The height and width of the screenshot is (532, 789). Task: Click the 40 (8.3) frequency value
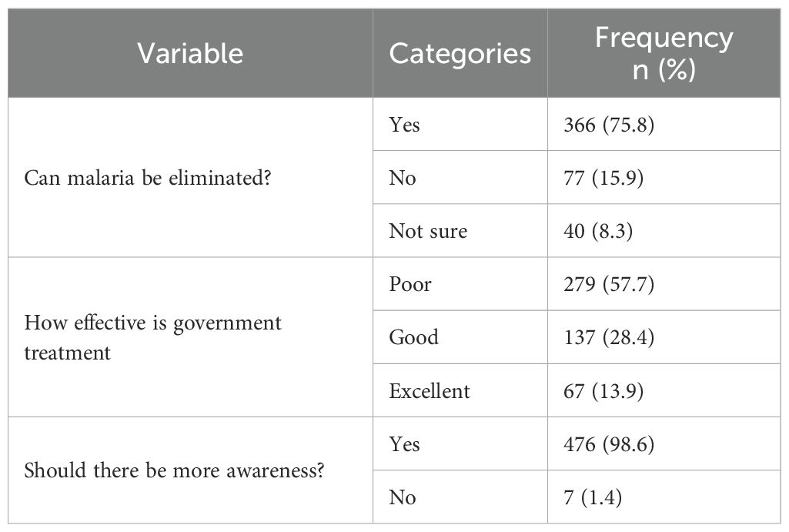(x=598, y=231)
